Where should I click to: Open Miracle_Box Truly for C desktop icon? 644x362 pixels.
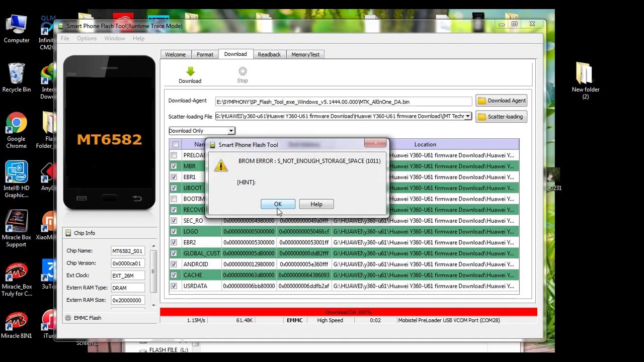[x=17, y=279]
